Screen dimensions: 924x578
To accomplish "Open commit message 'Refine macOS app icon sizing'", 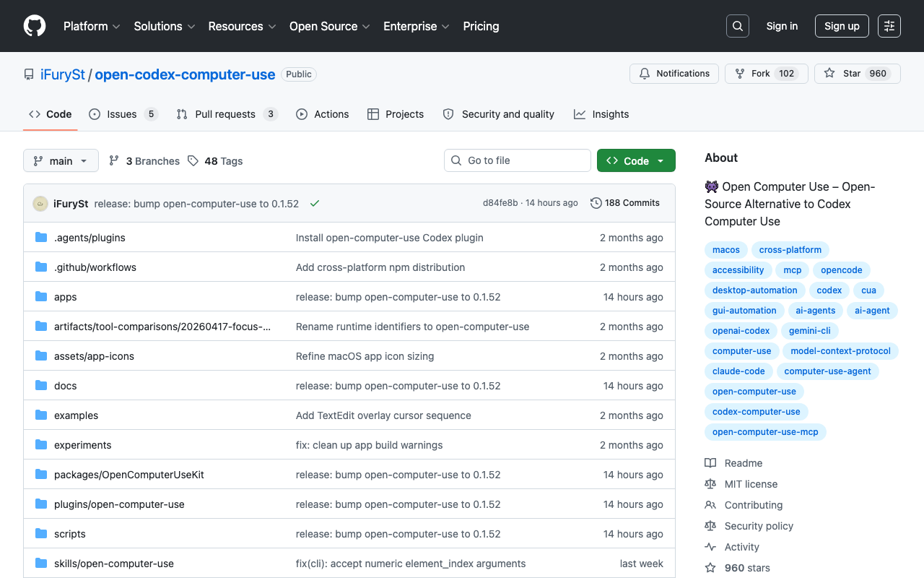I will (365, 356).
